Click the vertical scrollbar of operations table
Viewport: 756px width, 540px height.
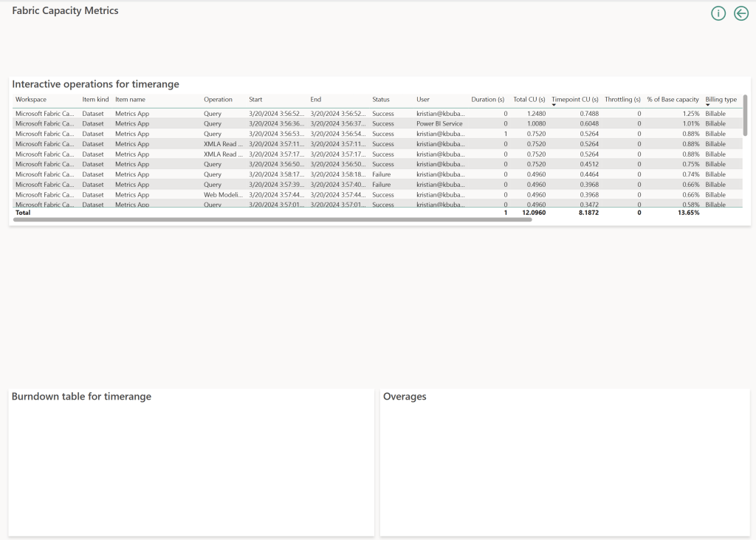tap(745, 115)
